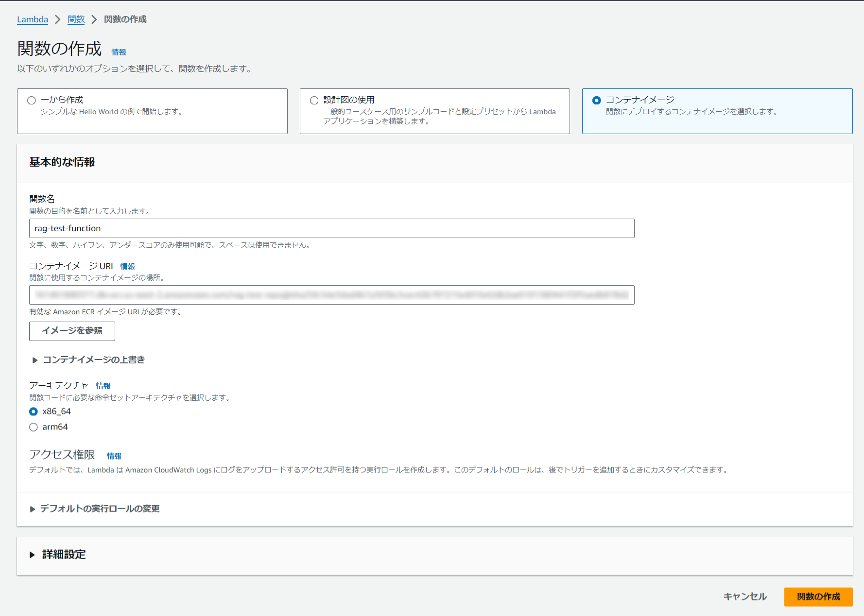Select the 一から作成 option
The height and width of the screenshot is (616, 864).
[x=32, y=100]
